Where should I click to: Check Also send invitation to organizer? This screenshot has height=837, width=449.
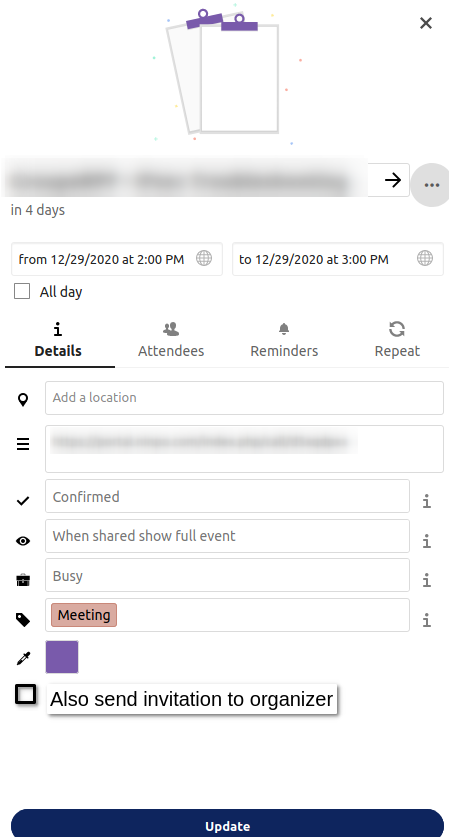[25, 694]
